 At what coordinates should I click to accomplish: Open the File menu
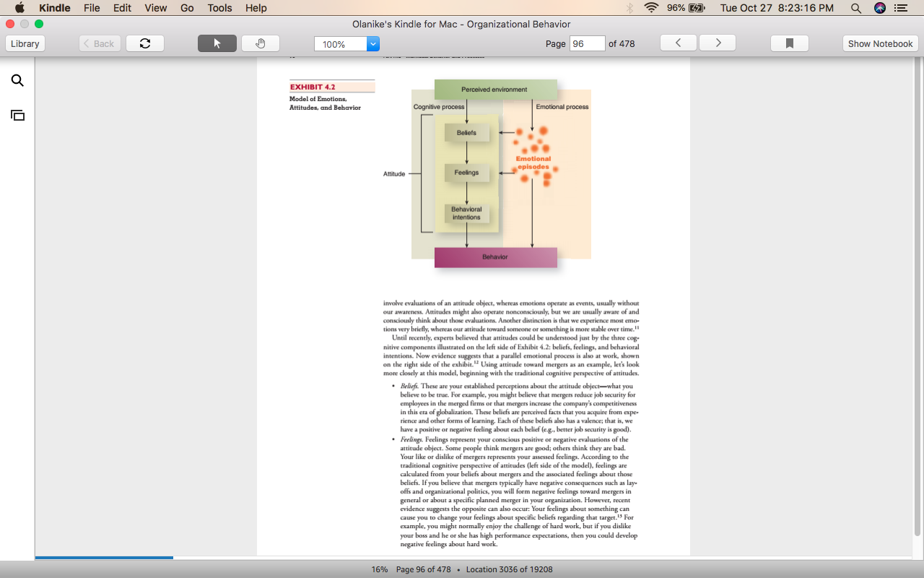click(x=92, y=8)
